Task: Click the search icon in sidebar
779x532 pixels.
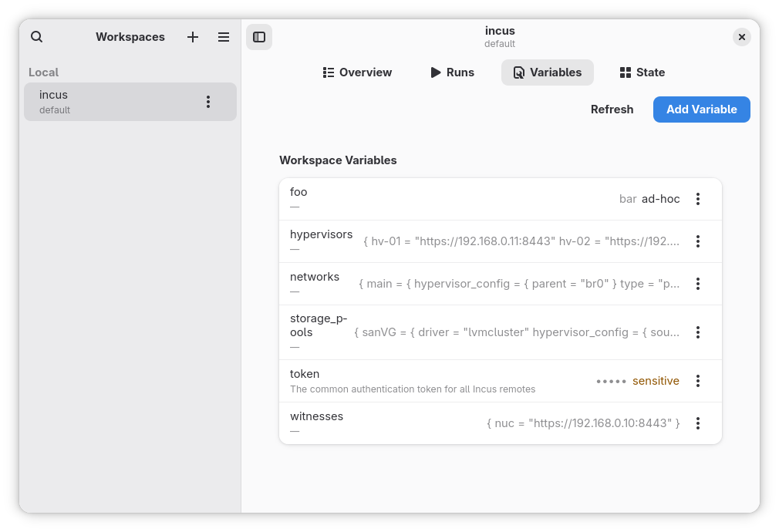Action: (37, 37)
